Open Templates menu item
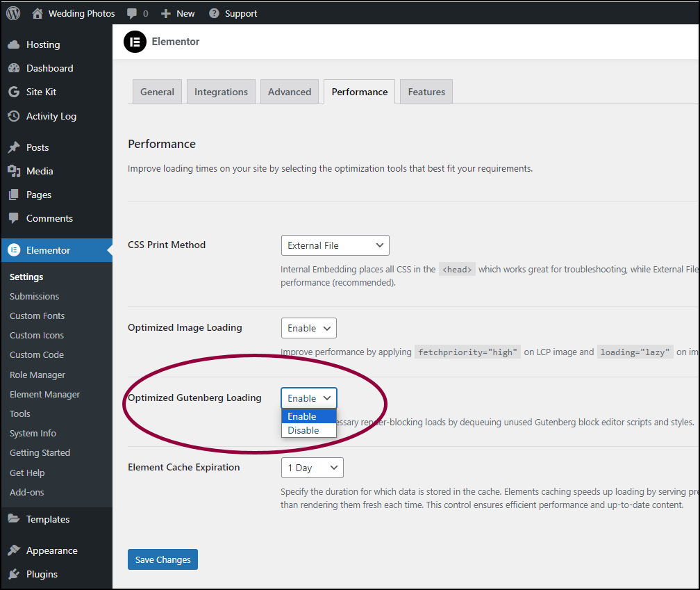Image resolution: width=700 pixels, height=590 pixels. (x=48, y=519)
